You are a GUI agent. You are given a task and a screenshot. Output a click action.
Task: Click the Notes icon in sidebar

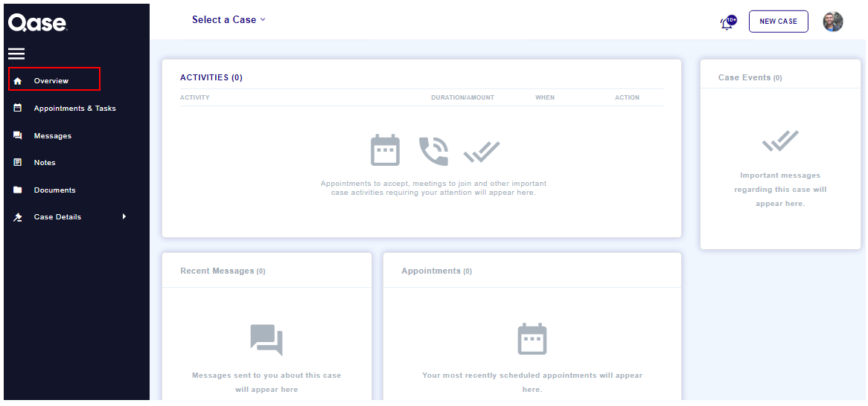pos(18,163)
